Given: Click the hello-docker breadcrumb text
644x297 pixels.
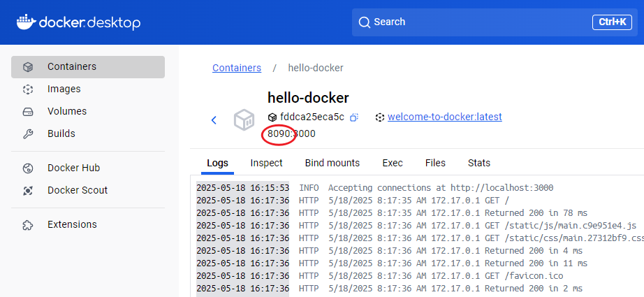Looking at the screenshot, I should tap(316, 68).
